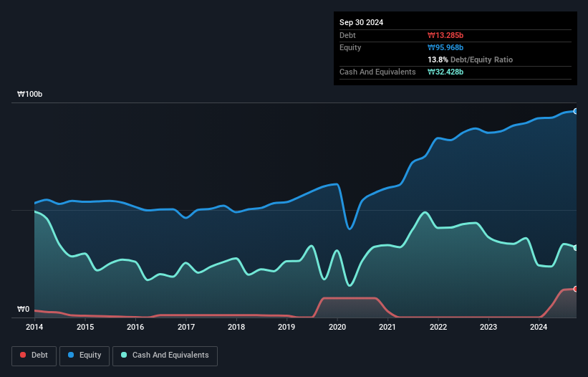Click the ₩100b y-axis label

tap(29, 94)
